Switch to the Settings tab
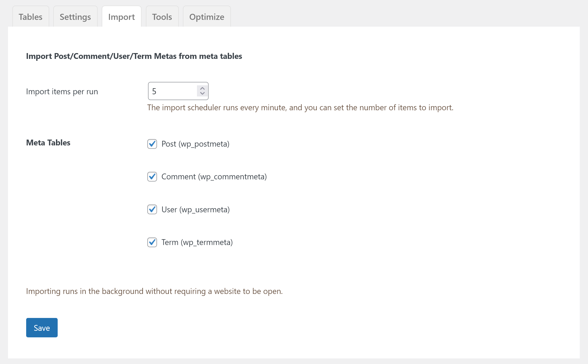This screenshot has width=588, height=364. (x=75, y=16)
